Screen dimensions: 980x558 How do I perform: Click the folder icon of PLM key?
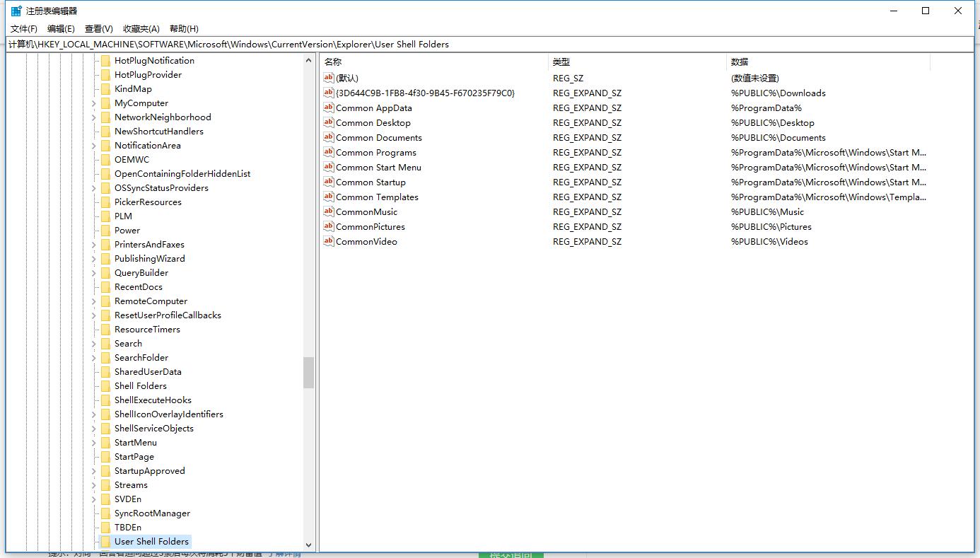tap(105, 216)
